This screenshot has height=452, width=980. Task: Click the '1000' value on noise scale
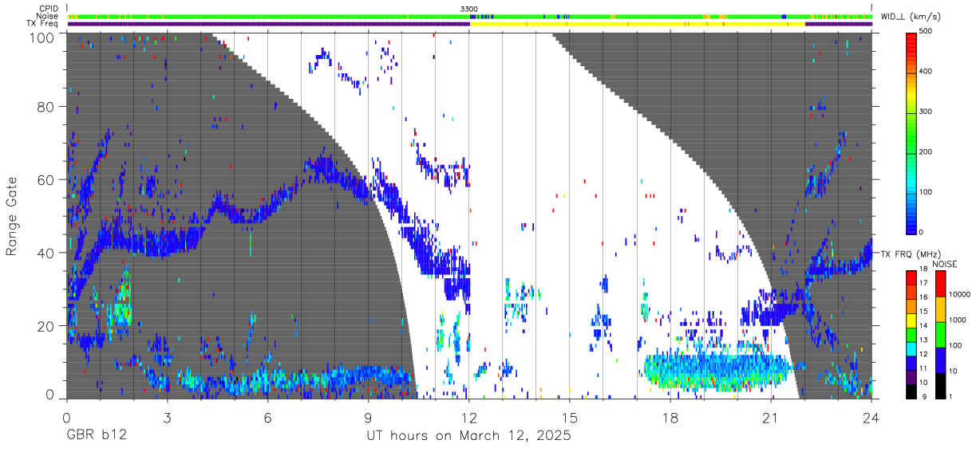[x=958, y=320]
